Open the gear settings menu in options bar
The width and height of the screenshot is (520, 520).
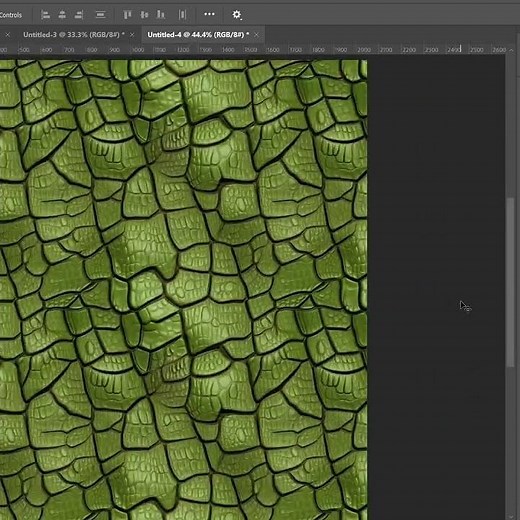coord(237,15)
